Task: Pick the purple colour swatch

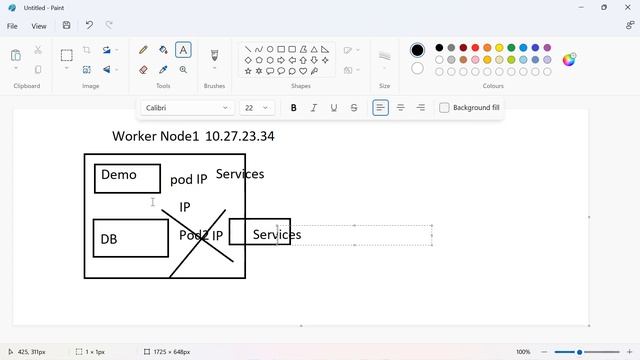Action: [547, 48]
